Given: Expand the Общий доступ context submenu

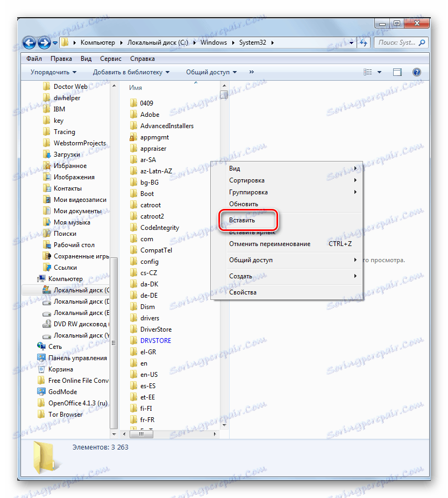Looking at the screenshot, I should click(294, 260).
